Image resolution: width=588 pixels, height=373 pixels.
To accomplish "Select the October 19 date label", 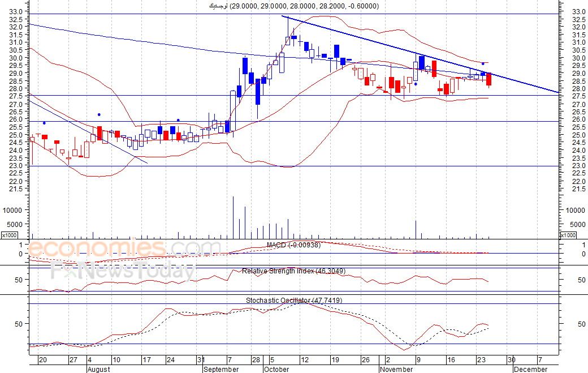I will [335, 360].
